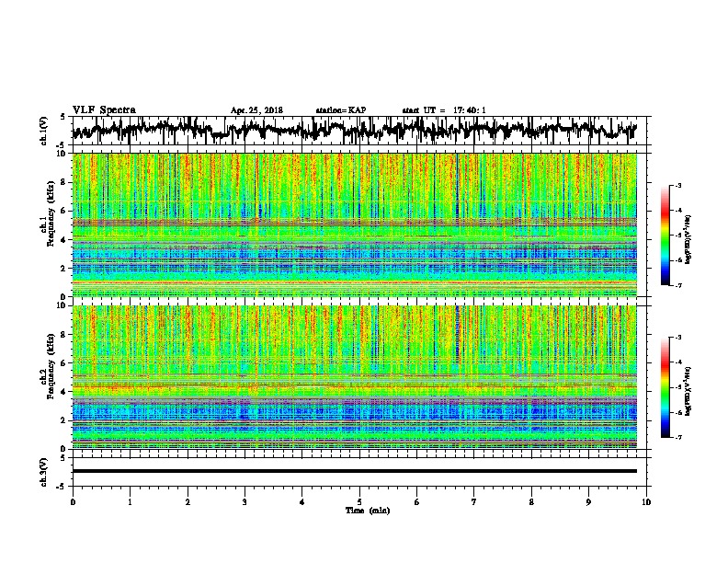Screen dimensions: 728x563
Task: Click the "2" tick on ch.1 frequency axis
Action: pyautogui.click(x=64, y=268)
